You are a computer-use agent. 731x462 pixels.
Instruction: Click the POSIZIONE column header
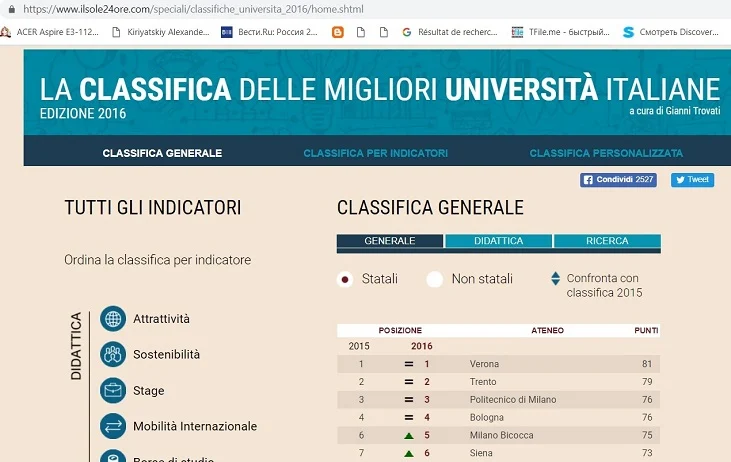click(x=400, y=331)
